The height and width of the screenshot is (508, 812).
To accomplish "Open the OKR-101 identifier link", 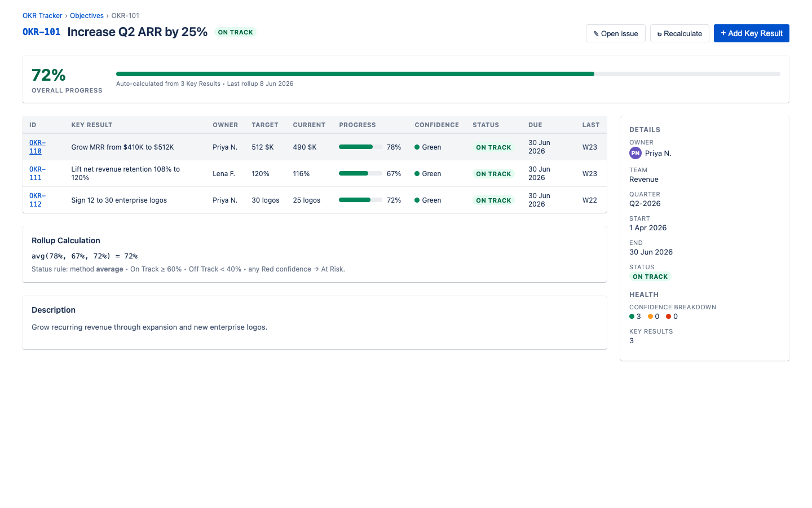I will (42, 32).
